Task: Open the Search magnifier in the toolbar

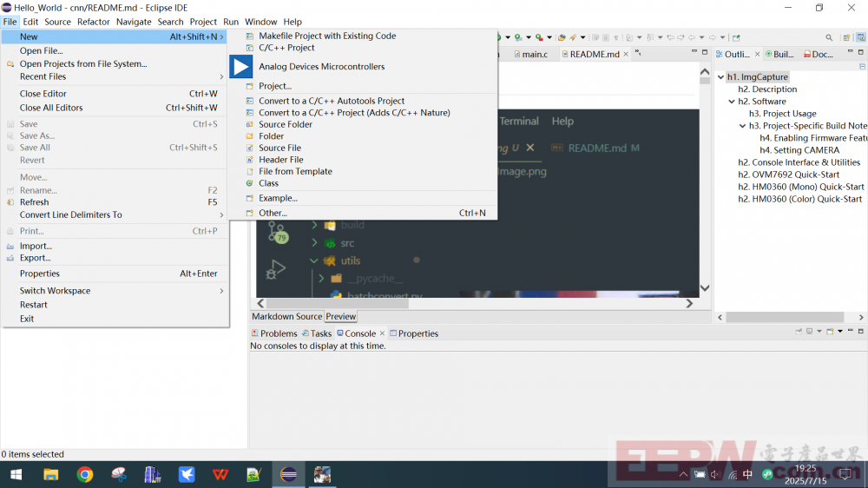Action: pyautogui.click(x=829, y=37)
